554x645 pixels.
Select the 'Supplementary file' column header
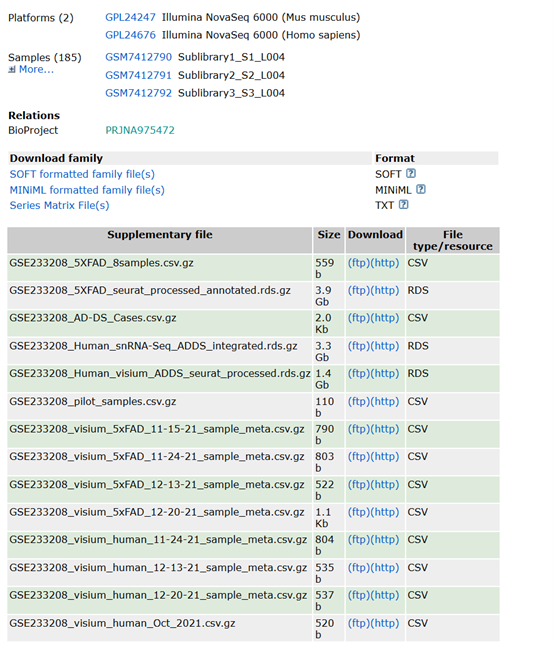(160, 240)
